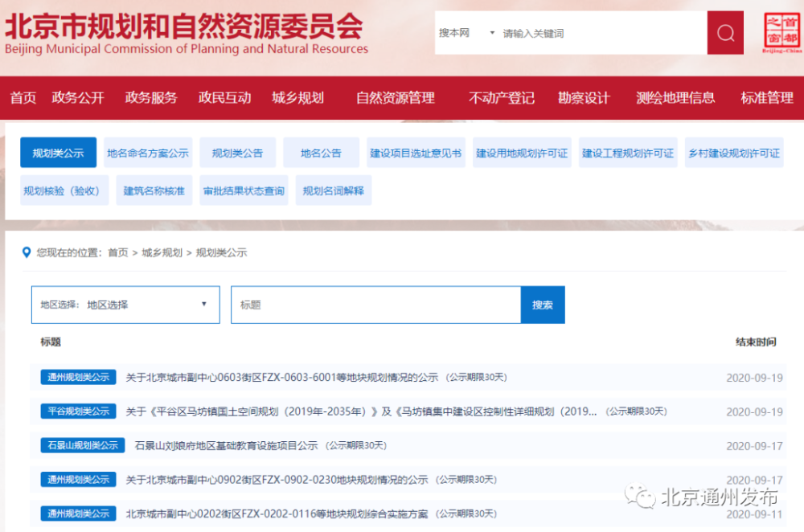Click the location pin breadcrumb icon
804x532 pixels.
tap(26, 252)
